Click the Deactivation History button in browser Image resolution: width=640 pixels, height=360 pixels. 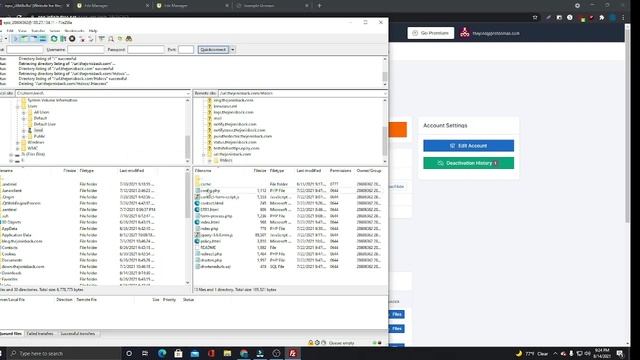click(468, 163)
